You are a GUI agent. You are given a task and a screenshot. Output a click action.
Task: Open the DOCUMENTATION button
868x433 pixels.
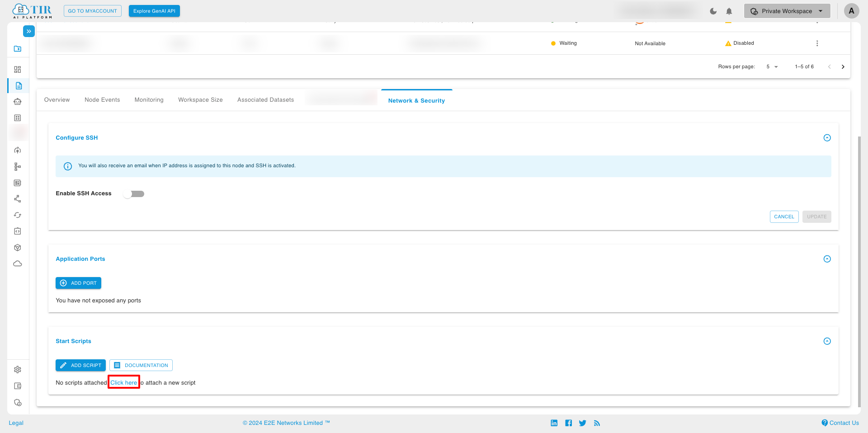141,366
